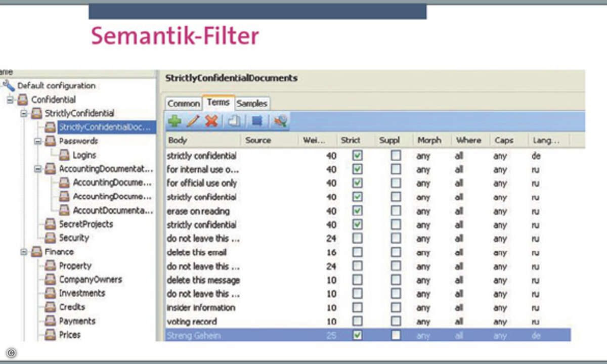The image size is (607, 364).
Task: Open the Samples tab
Action: 252,104
